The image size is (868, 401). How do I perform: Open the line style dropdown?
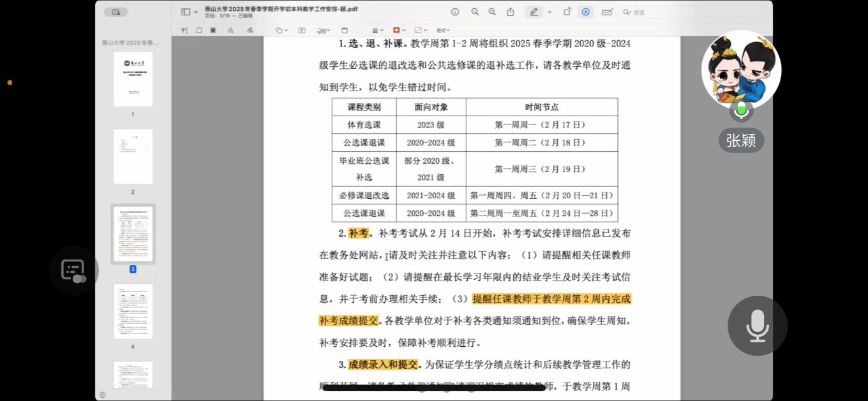(x=378, y=30)
